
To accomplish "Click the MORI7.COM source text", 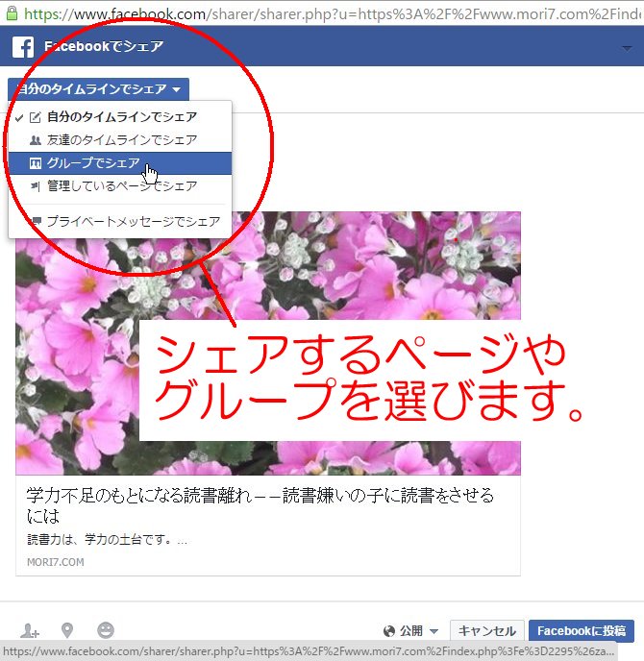I will [x=56, y=562].
